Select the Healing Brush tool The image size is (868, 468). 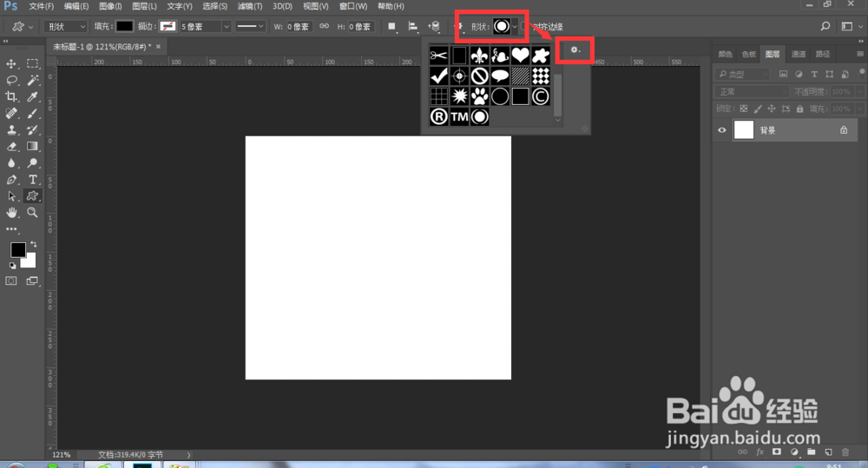tap(11, 114)
